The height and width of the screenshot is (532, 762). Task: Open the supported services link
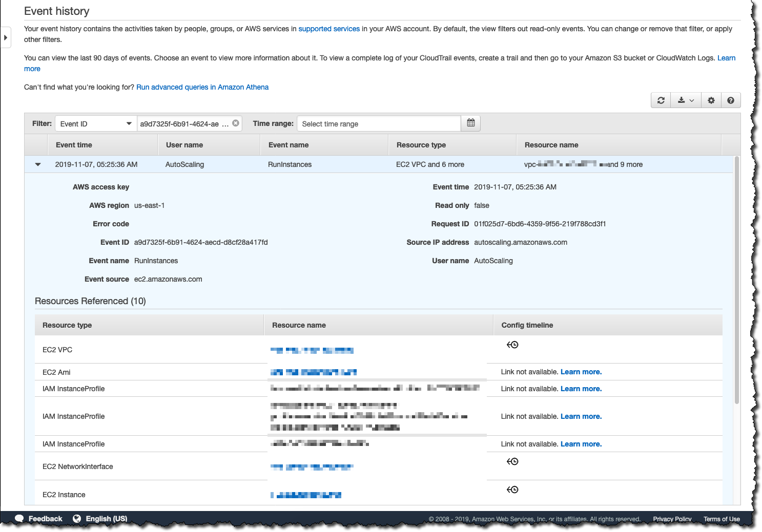click(x=329, y=29)
